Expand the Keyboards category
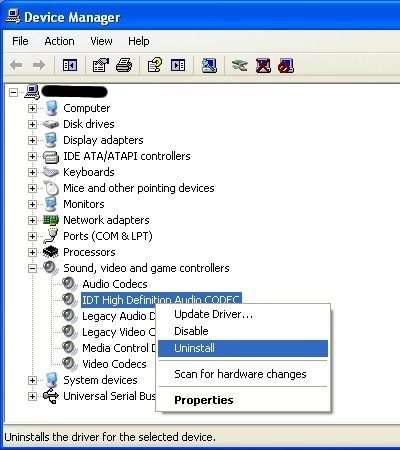This screenshot has width=400, height=450. point(32,172)
